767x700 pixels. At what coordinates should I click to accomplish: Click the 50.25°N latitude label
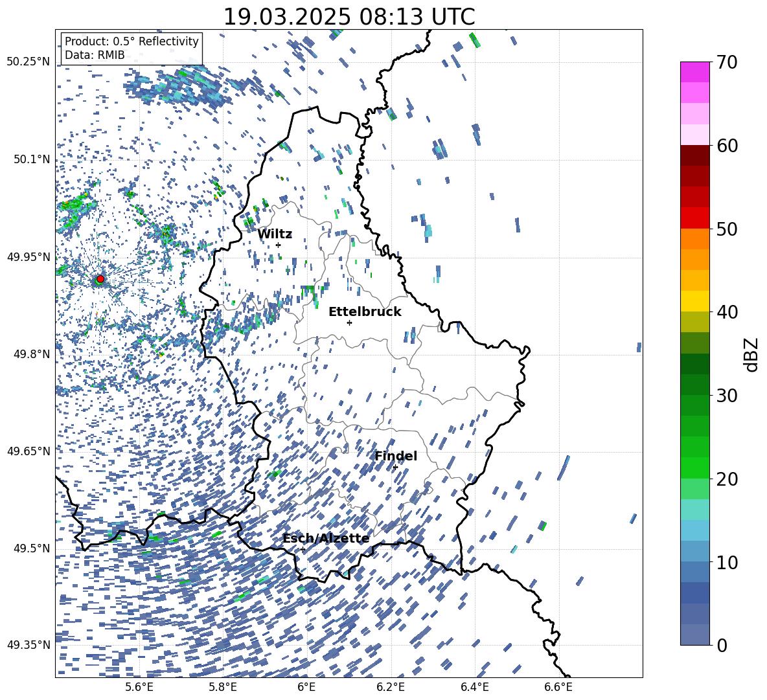pyautogui.click(x=29, y=62)
